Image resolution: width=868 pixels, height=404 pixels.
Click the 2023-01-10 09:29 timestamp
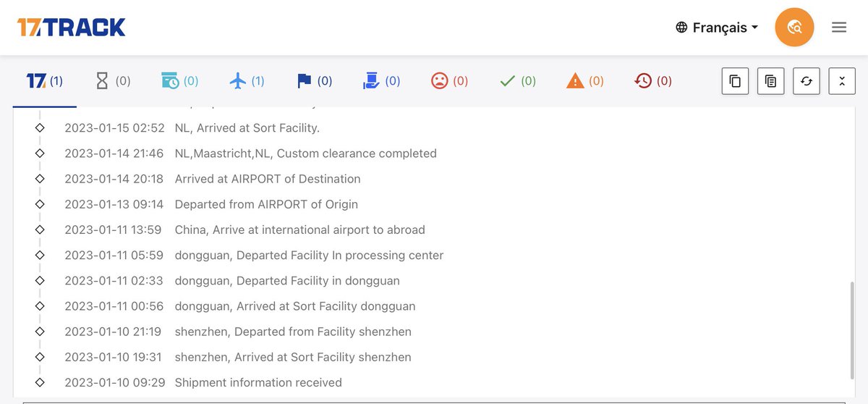(114, 382)
